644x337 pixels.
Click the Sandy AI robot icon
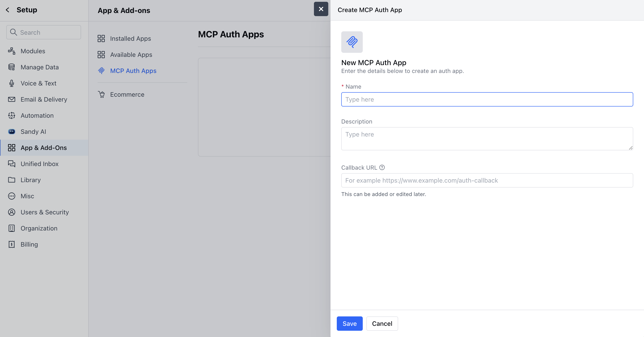[x=11, y=132]
